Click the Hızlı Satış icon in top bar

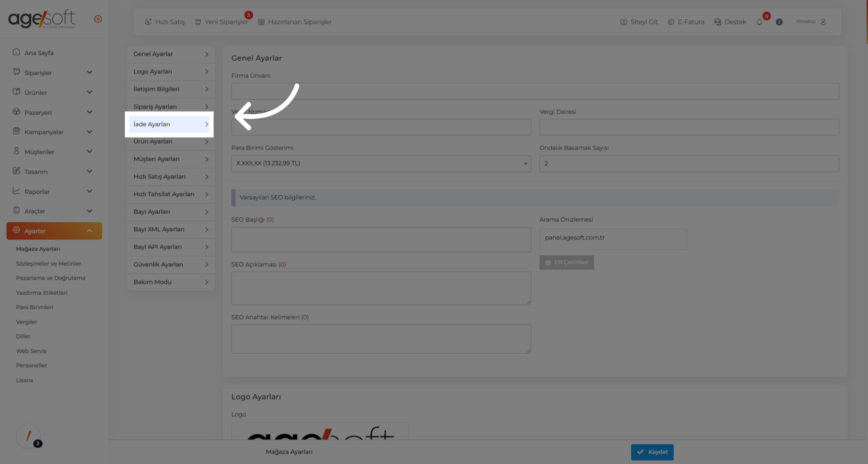[148, 22]
